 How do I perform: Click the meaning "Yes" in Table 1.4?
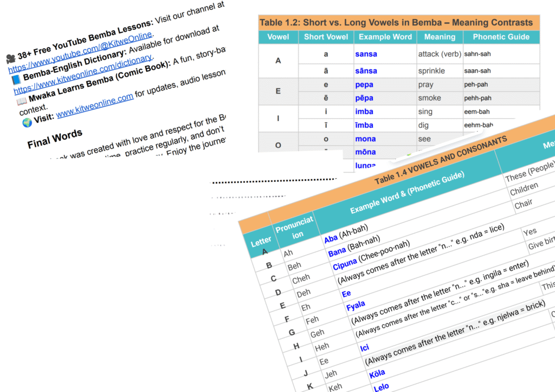[530, 232]
